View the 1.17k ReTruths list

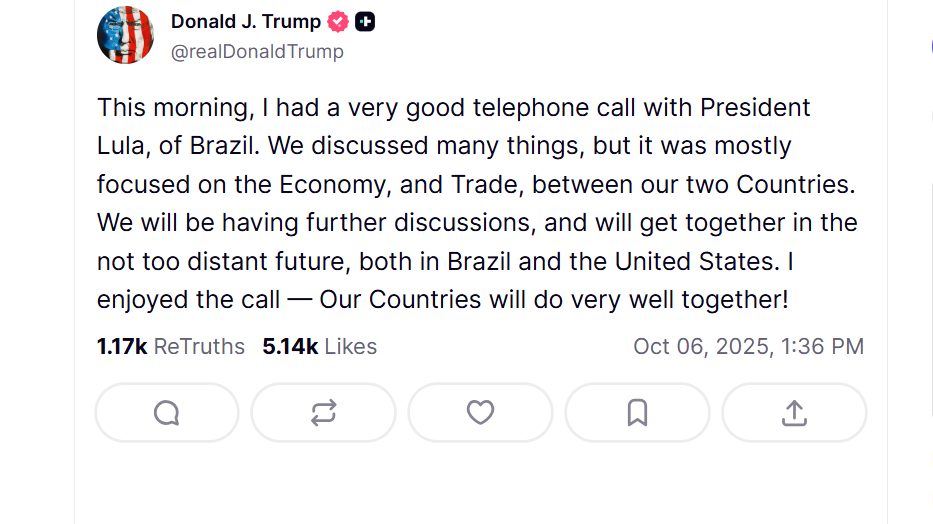coord(171,347)
